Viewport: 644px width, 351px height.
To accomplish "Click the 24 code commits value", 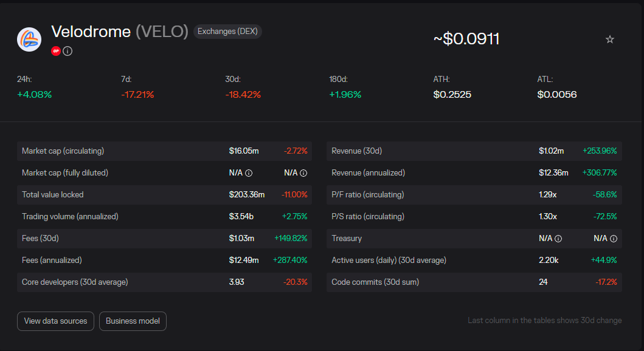I will (x=543, y=282).
